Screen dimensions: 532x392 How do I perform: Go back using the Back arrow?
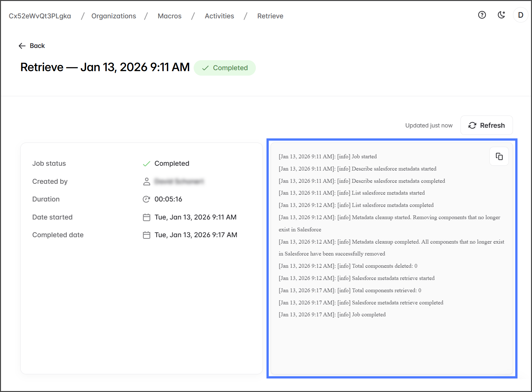coord(32,46)
